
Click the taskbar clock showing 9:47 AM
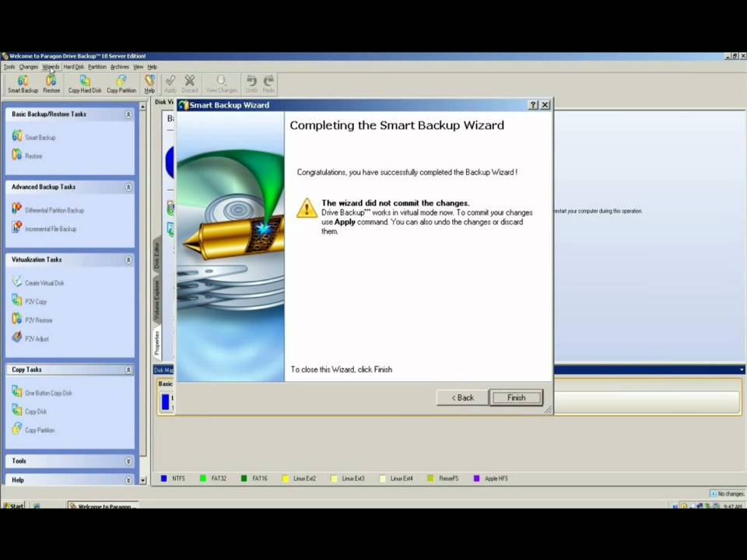[732, 506]
